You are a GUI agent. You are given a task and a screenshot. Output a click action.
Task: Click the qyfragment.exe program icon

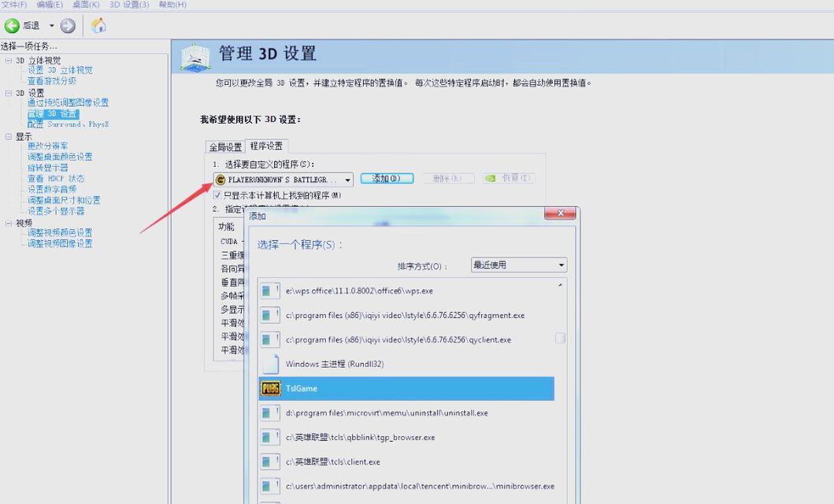click(x=270, y=315)
